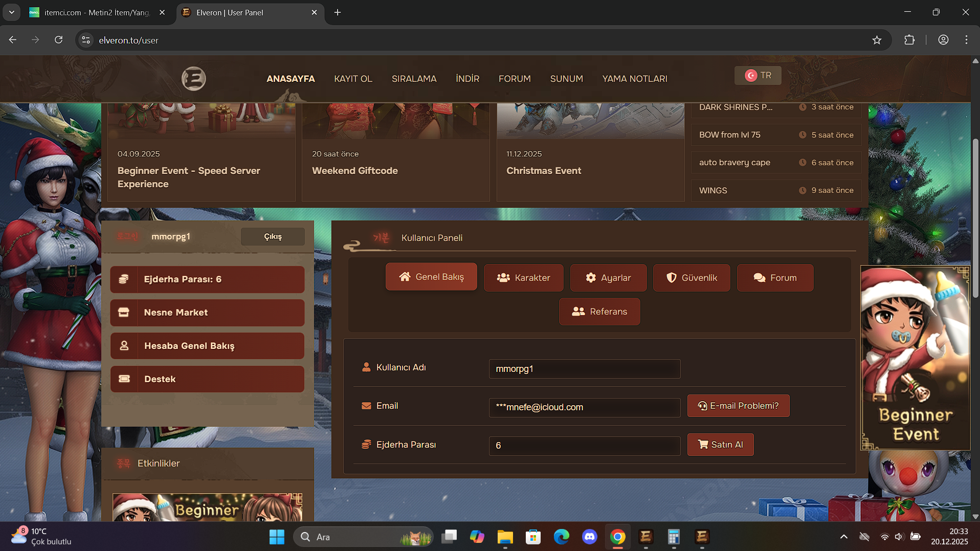
Task: Switch to the Karakter tab
Action: click(x=523, y=278)
